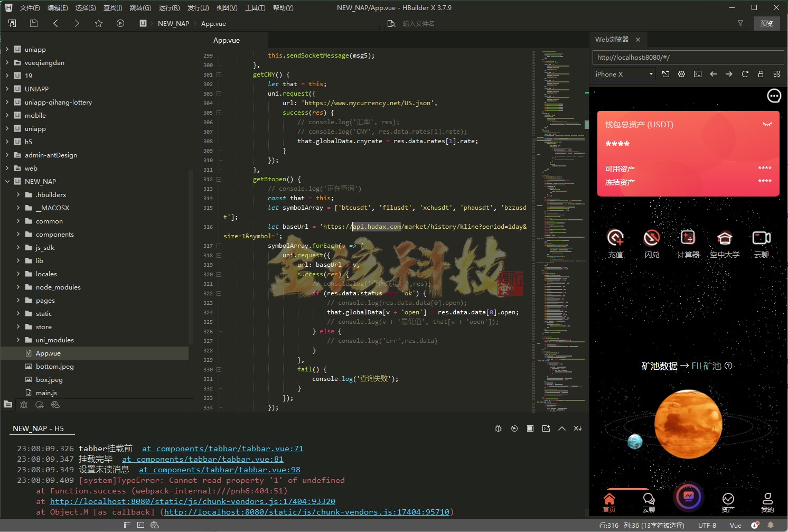
Task: Click the browser URL address field
Action: (x=687, y=57)
